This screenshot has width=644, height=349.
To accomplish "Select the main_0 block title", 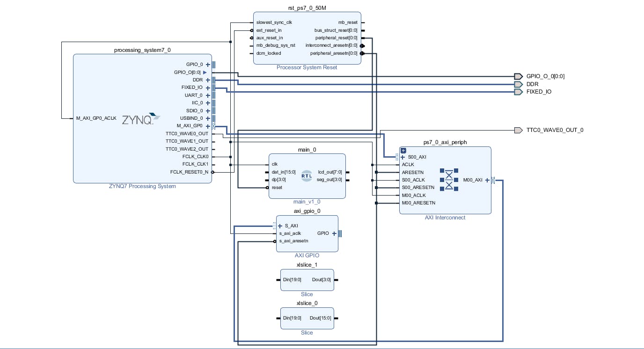I will pyautogui.click(x=307, y=150).
